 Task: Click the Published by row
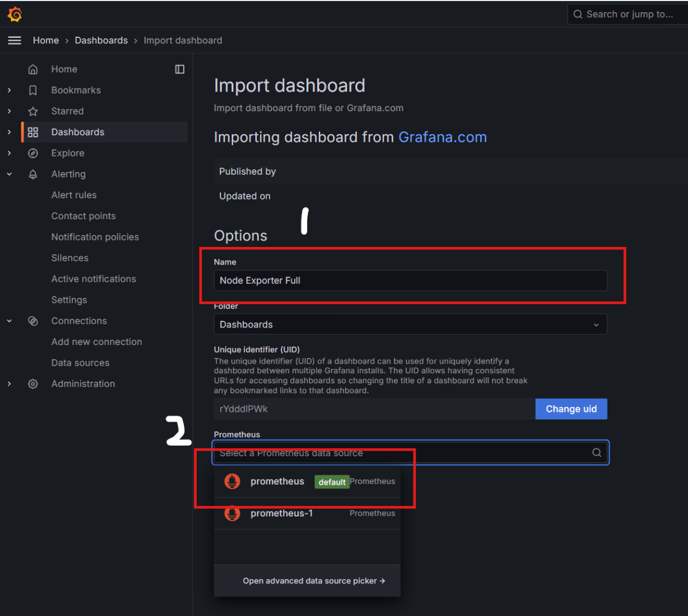click(x=450, y=171)
